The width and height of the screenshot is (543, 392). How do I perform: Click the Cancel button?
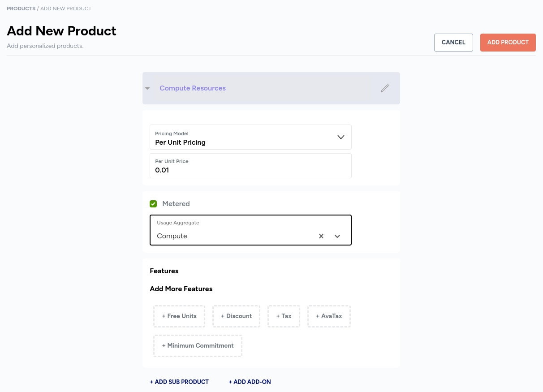click(453, 43)
